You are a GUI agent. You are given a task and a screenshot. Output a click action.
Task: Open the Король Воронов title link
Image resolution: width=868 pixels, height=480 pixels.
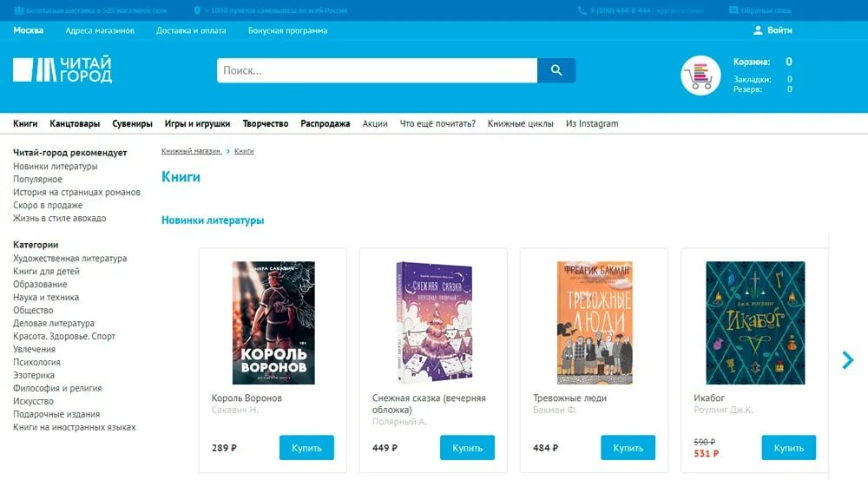coord(247,398)
